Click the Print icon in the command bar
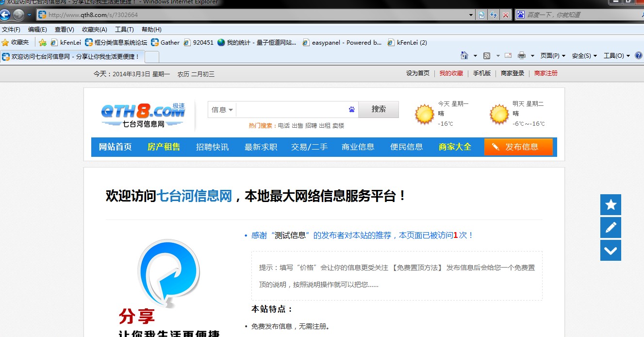This screenshot has width=644, height=337. (x=522, y=56)
